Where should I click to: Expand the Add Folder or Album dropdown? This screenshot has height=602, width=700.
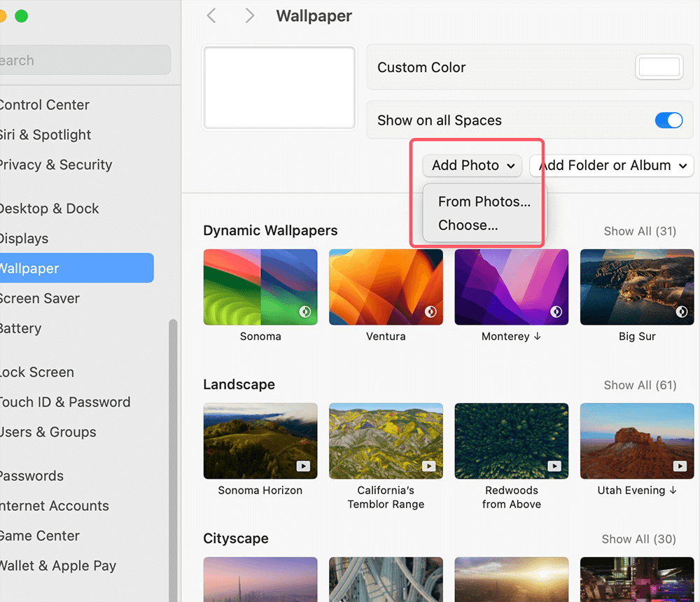coord(612,165)
